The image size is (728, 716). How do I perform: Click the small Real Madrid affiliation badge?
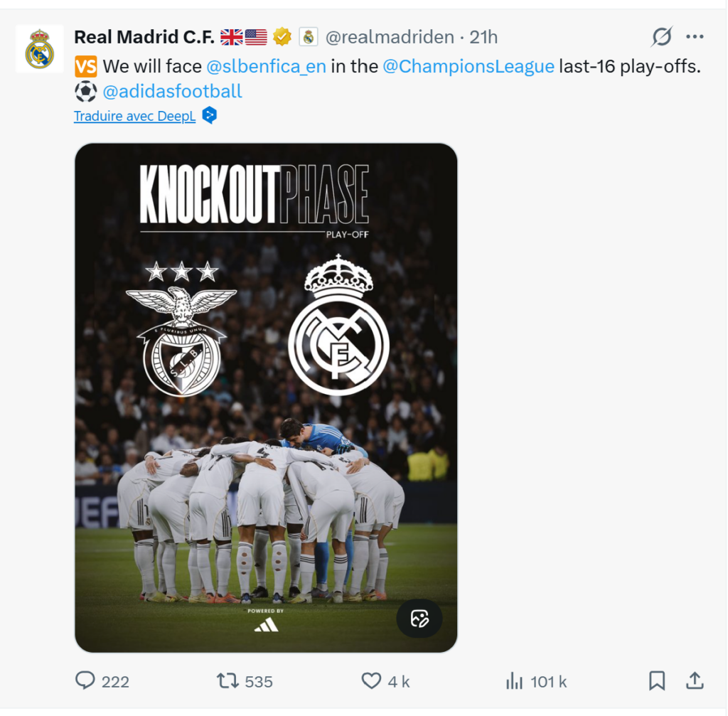pyautogui.click(x=309, y=37)
